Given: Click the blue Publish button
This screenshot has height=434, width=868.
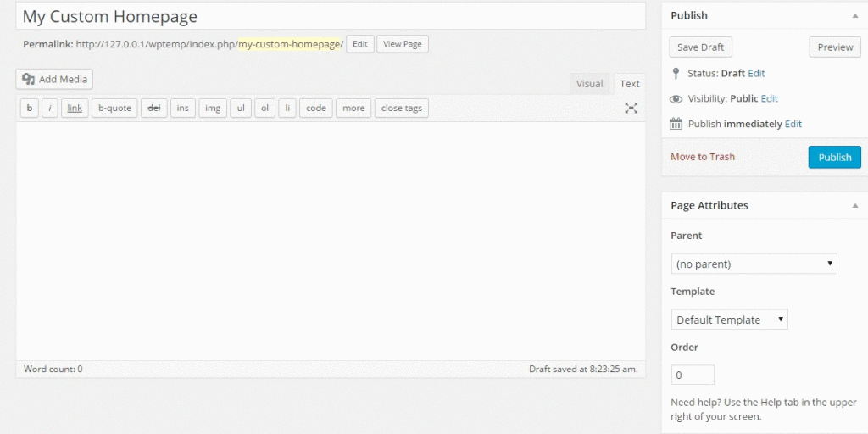Looking at the screenshot, I should tap(835, 157).
